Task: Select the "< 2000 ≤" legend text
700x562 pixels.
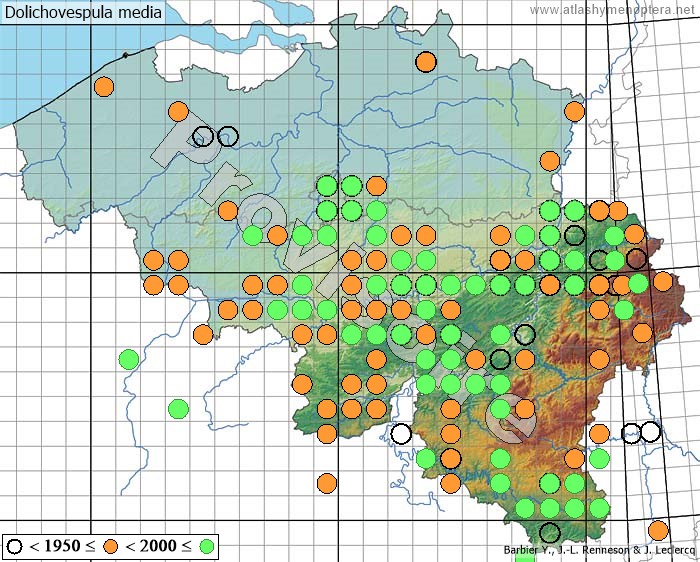Action: [158, 546]
